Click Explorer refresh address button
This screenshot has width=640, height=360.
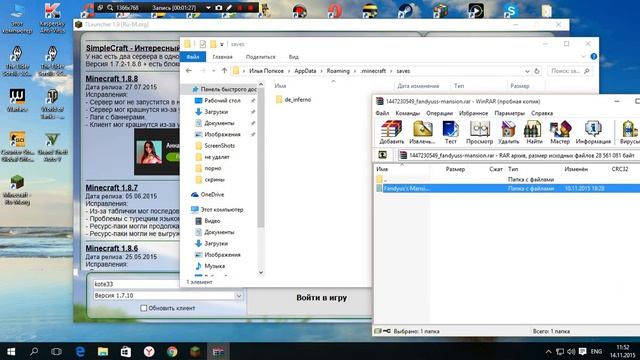537,71
